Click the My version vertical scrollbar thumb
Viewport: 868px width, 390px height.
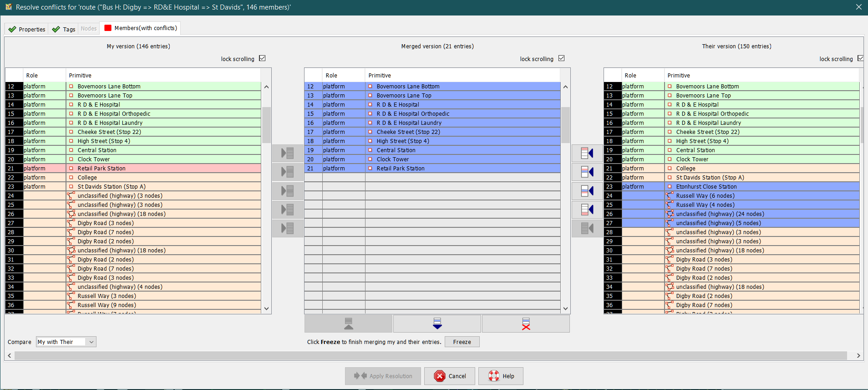pyautogui.click(x=266, y=125)
